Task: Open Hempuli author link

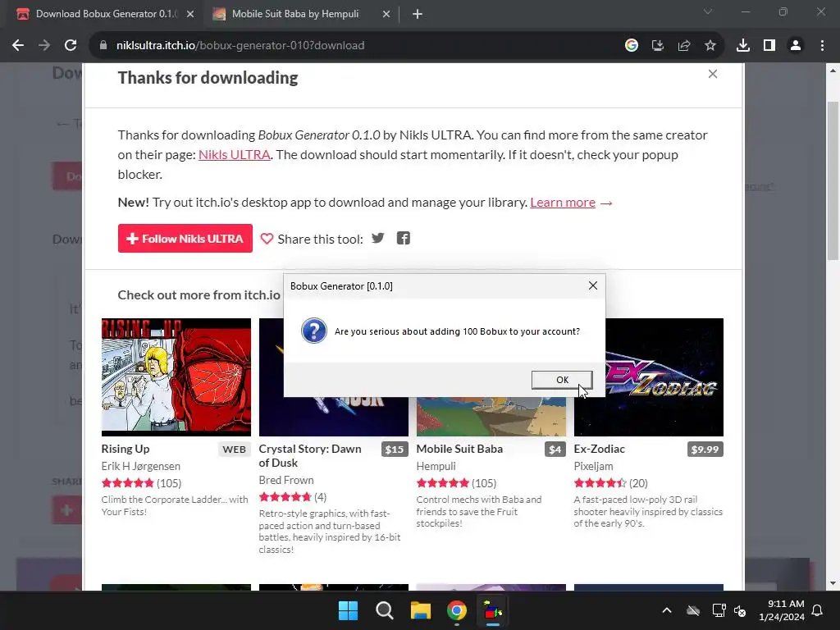Action: [436, 466]
